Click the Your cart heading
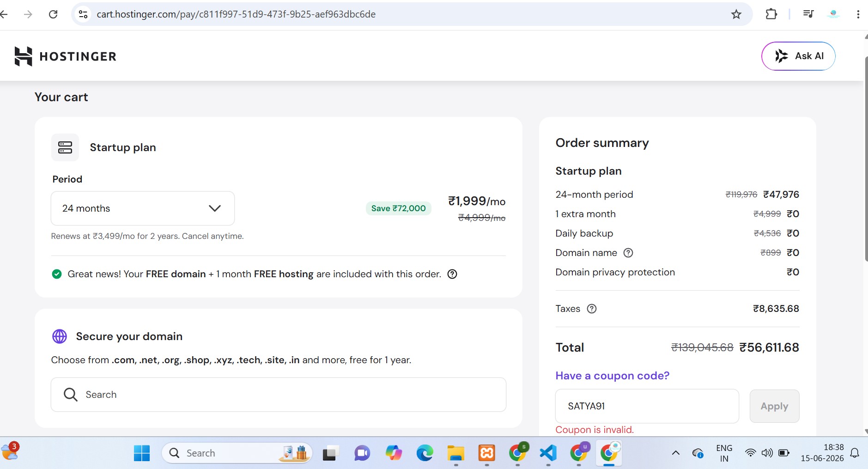The height and width of the screenshot is (469, 868). 61,97
